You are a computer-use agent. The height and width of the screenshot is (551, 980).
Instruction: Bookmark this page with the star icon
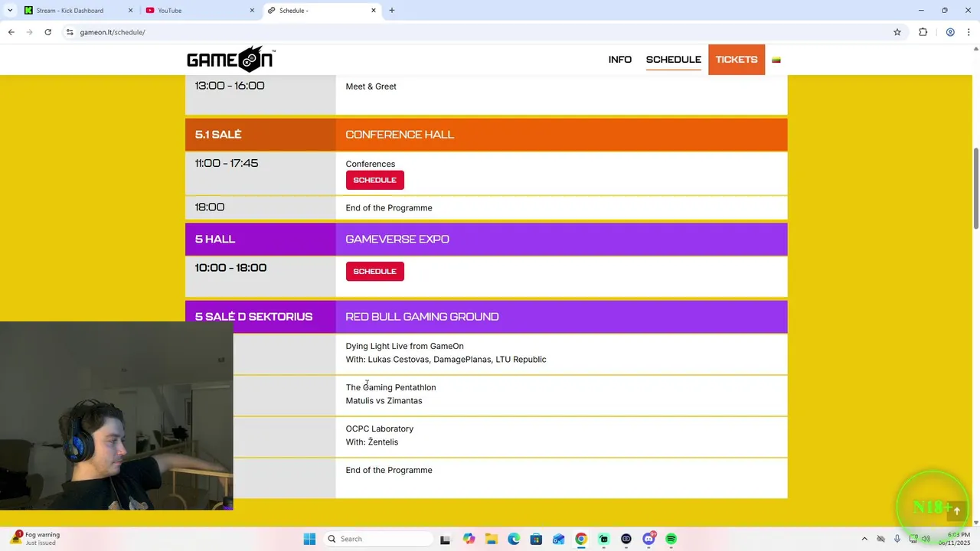[897, 32]
